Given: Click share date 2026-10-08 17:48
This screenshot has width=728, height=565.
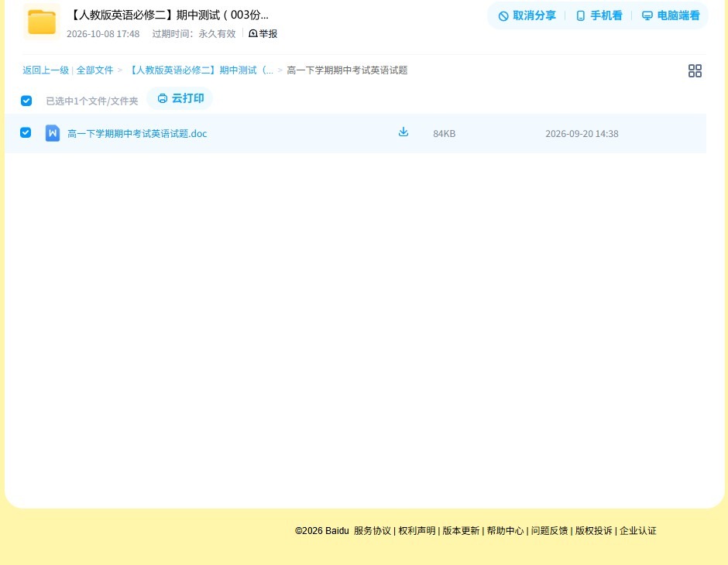Looking at the screenshot, I should (x=103, y=34).
